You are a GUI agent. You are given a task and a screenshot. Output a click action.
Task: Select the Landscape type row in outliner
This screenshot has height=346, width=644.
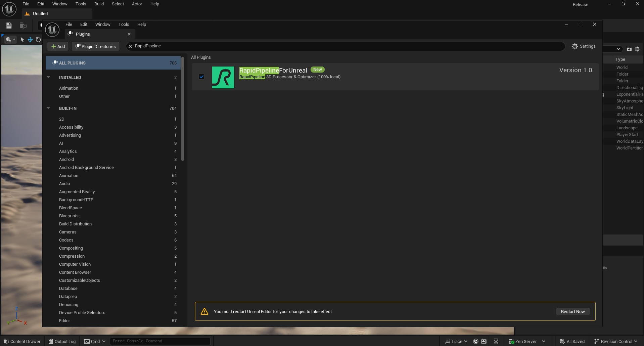click(627, 128)
